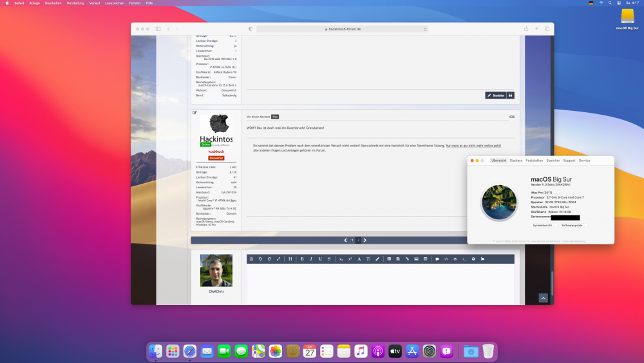Click the Bearbeiten button on the upper post

pos(496,95)
